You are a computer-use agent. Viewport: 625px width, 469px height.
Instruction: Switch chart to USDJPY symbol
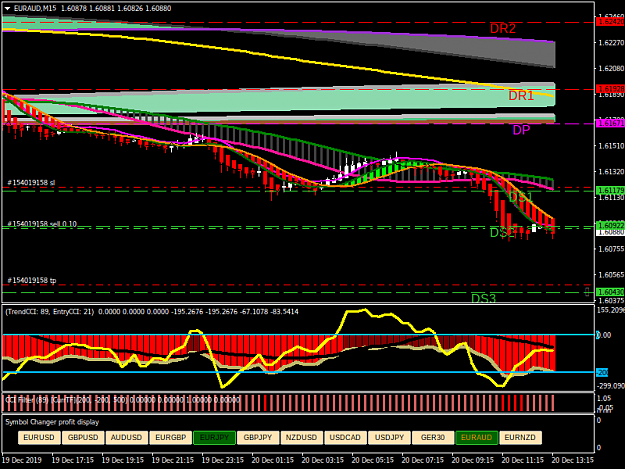(x=389, y=437)
